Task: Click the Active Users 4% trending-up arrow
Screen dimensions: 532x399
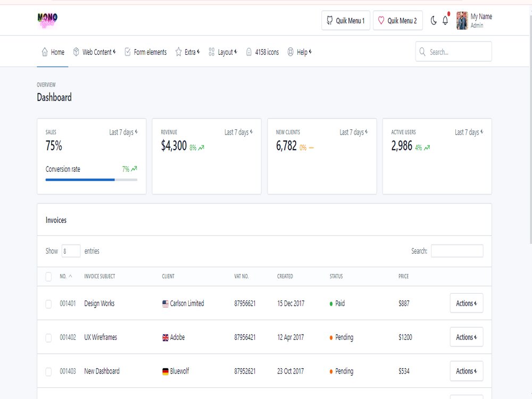Action: (x=427, y=147)
